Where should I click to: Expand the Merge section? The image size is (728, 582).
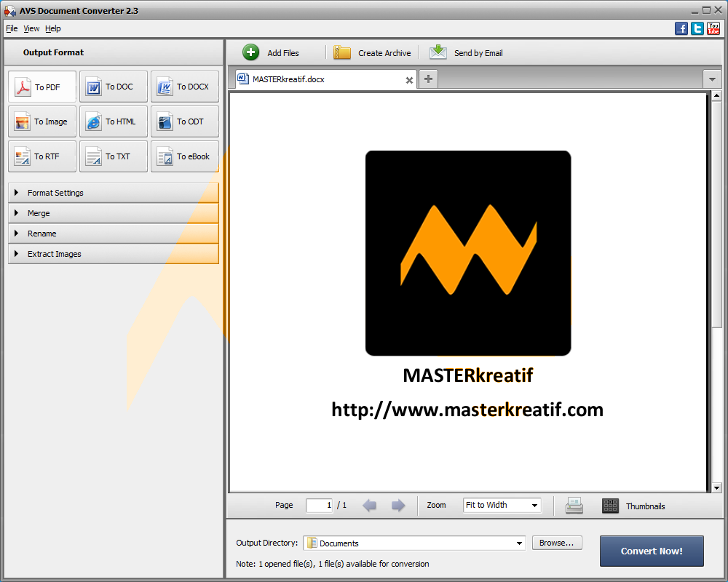(114, 213)
